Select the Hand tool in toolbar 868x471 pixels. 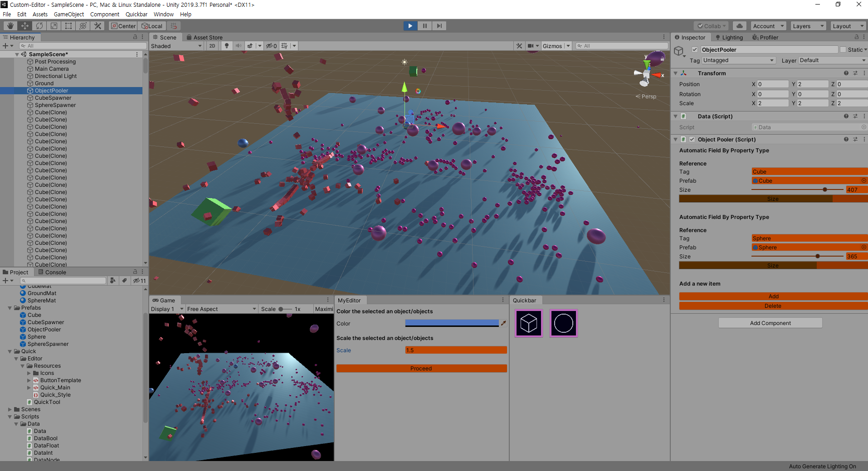[10, 26]
